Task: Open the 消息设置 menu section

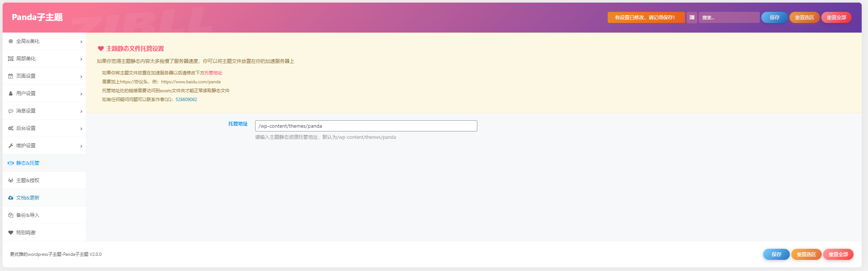Action: tap(44, 111)
